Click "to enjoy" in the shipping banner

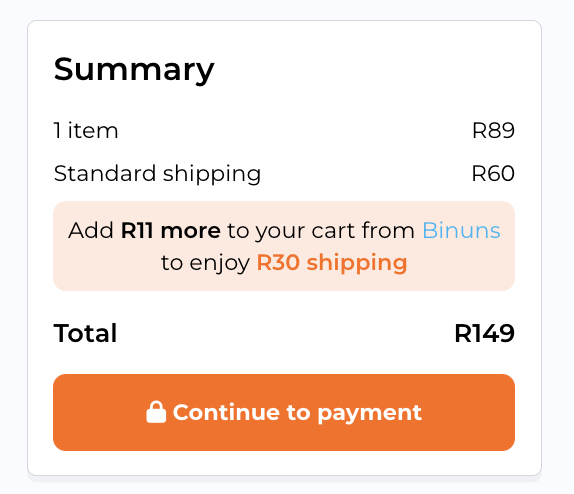(x=205, y=264)
